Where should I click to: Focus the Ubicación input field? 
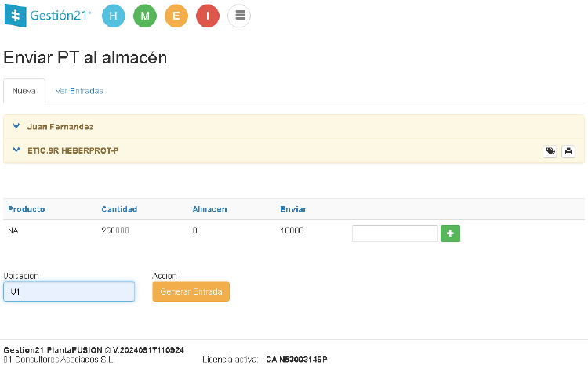click(69, 291)
